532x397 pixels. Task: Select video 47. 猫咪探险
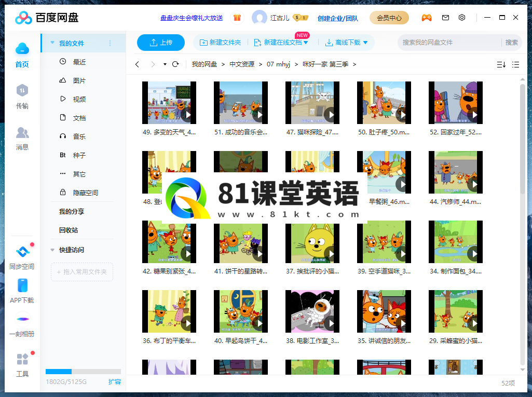coord(312,108)
